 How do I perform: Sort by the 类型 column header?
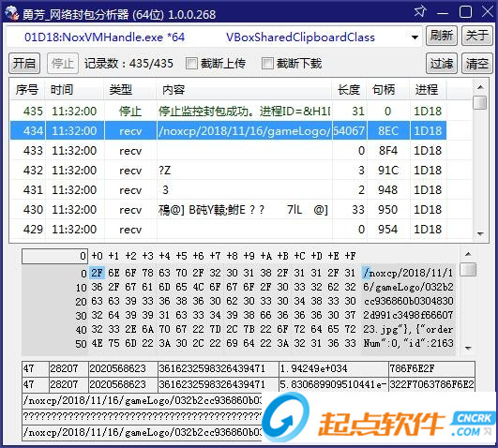tap(130, 90)
